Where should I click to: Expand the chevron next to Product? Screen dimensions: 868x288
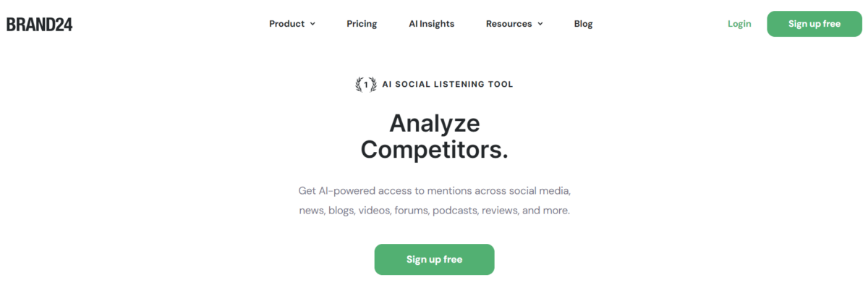pos(312,24)
